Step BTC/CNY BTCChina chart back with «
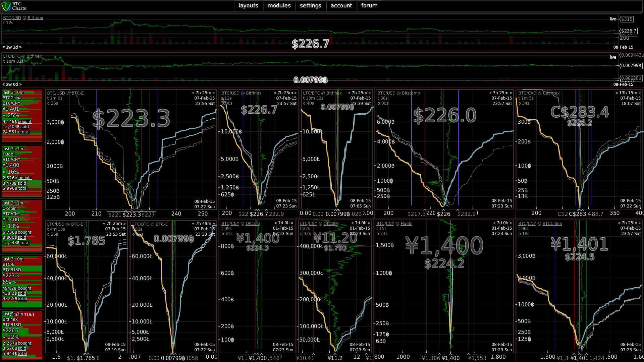The height and width of the screenshot is (362, 644). click(x=619, y=223)
